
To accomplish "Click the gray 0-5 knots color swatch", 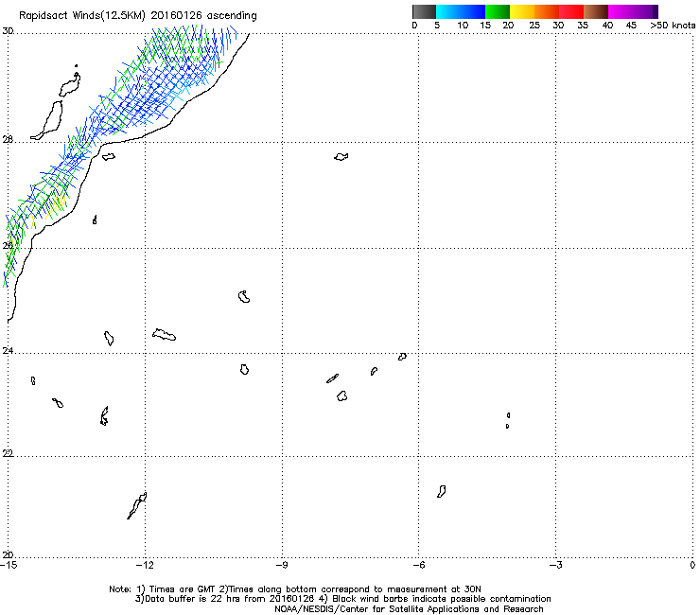I will pyautogui.click(x=424, y=11).
